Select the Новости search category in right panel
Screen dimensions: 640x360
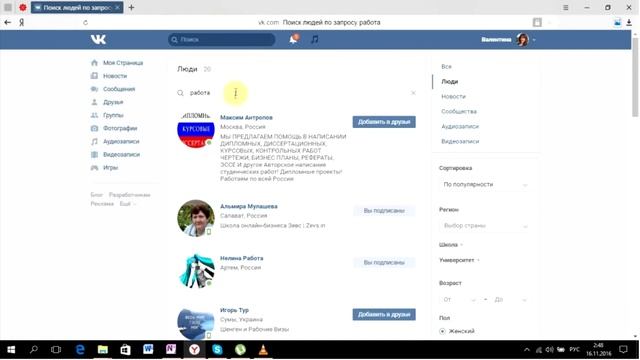click(x=453, y=97)
